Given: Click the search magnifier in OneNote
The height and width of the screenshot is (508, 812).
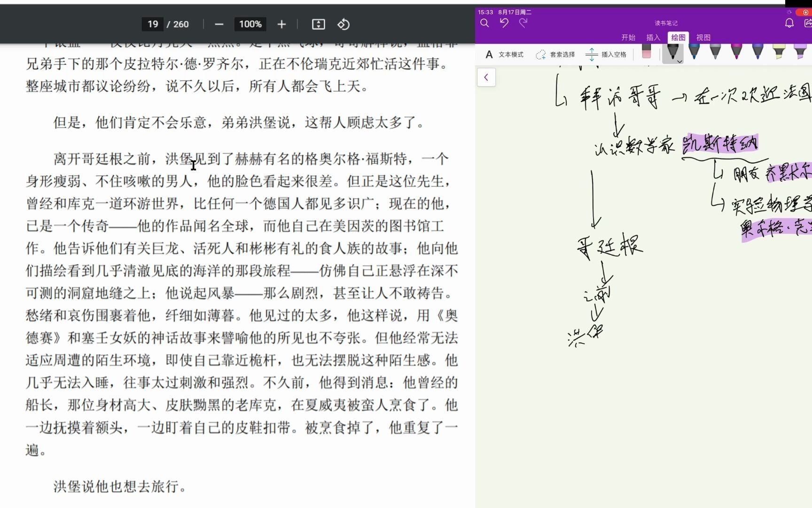Looking at the screenshot, I should (484, 23).
